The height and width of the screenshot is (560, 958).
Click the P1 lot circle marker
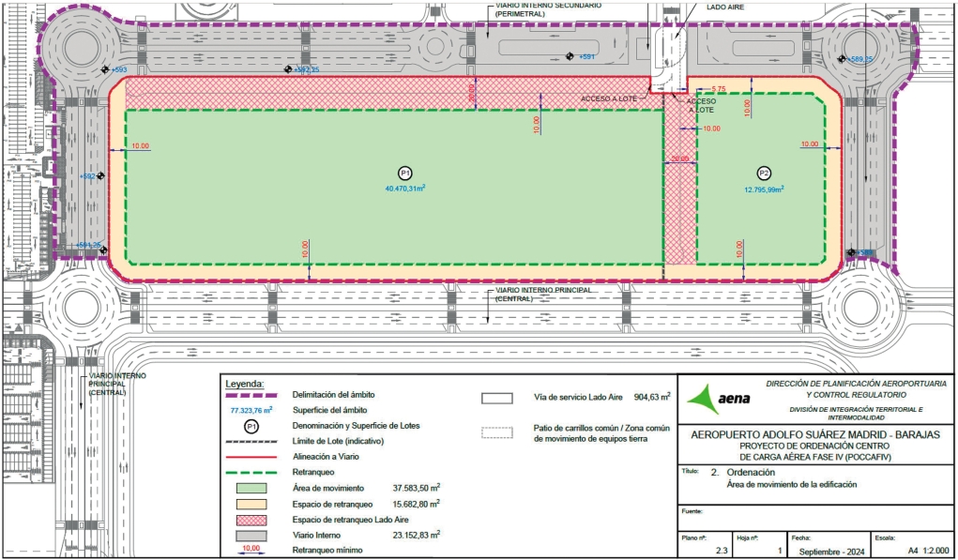405,174
